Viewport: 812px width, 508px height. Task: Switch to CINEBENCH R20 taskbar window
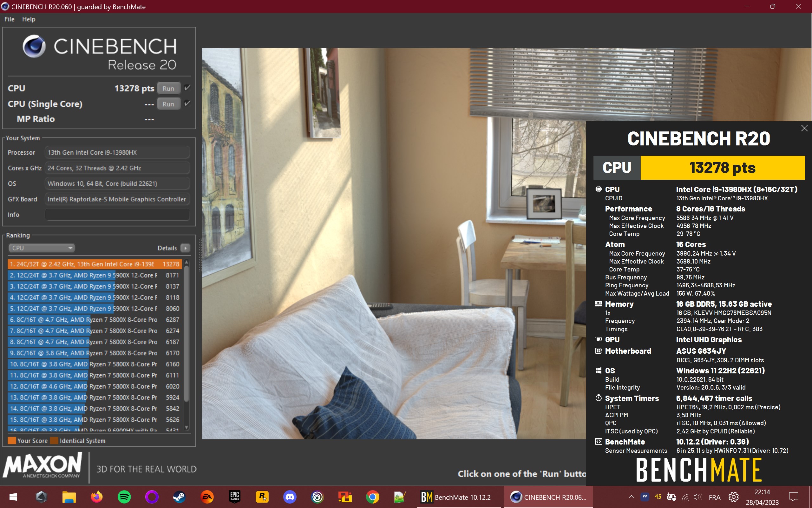pyautogui.click(x=548, y=497)
